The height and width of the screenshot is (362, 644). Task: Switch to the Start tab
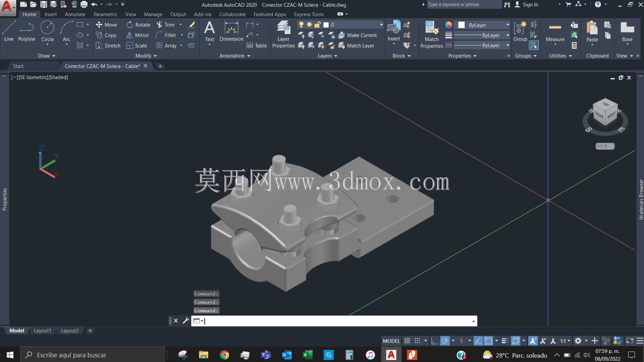coord(18,66)
